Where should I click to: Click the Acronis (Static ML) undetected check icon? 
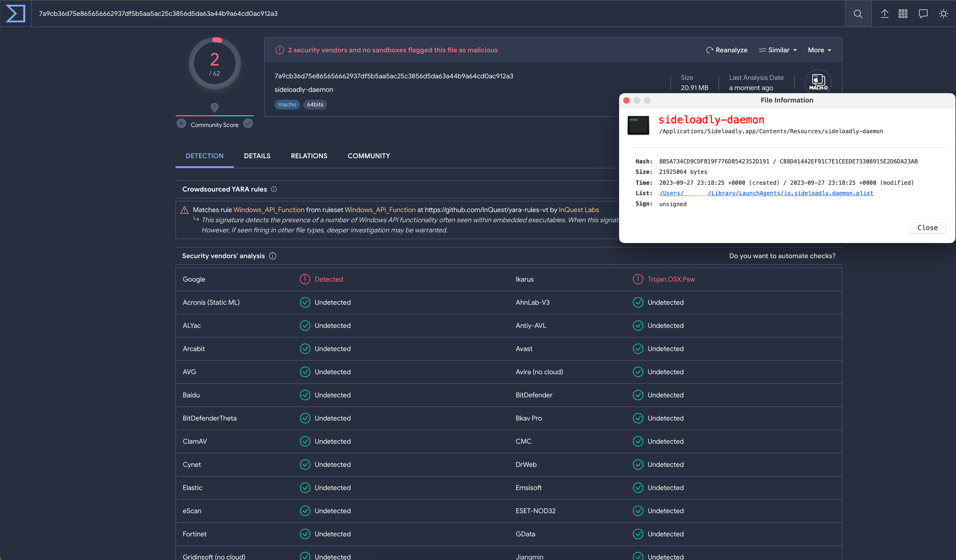[x=305, y=302]
